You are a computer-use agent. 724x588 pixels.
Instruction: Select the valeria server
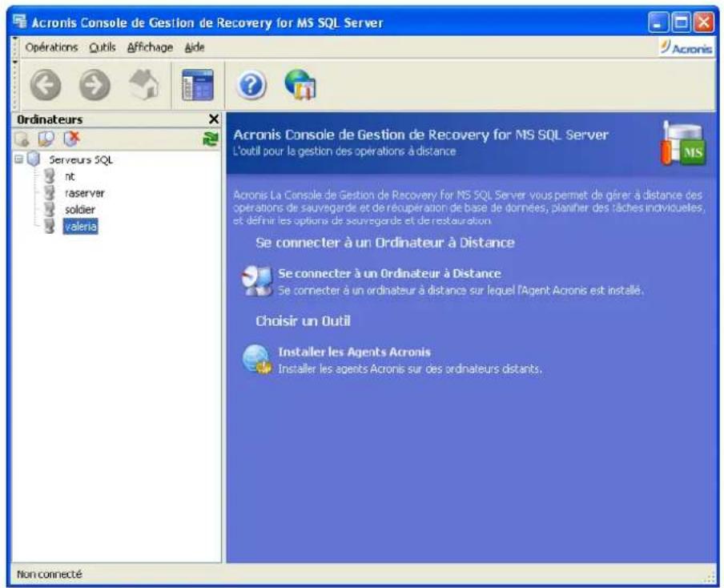[x=80, y=227]
